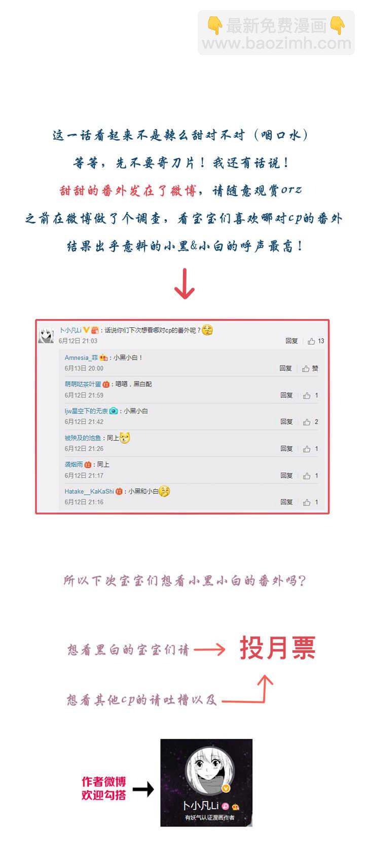Screen dimensions: 365x868
Task: Click verified badge on the author avatar card
Action: click(227, 788)
